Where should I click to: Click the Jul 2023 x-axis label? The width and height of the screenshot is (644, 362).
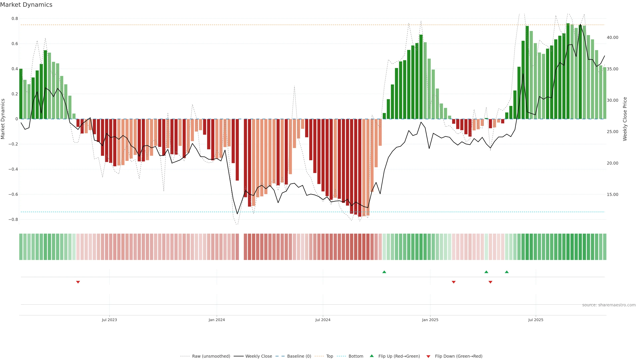coord(109,320)
